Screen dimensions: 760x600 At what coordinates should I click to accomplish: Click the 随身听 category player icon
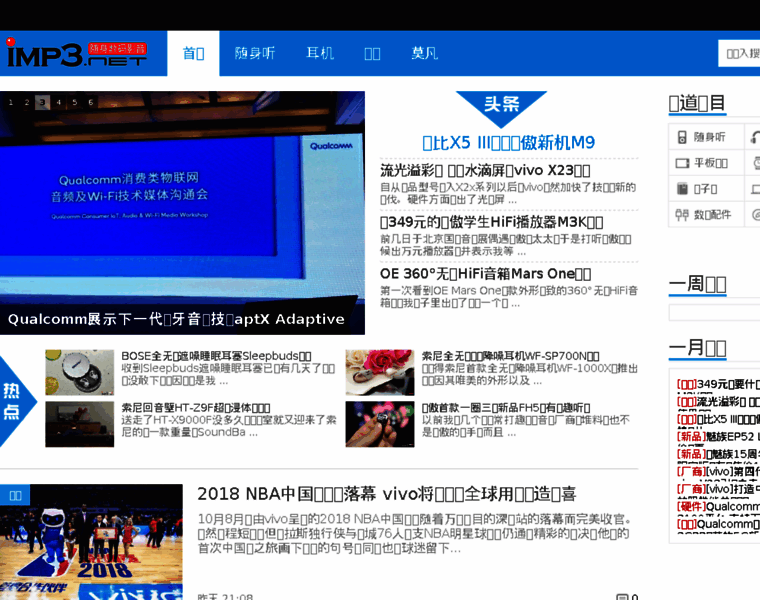(682, 137)
